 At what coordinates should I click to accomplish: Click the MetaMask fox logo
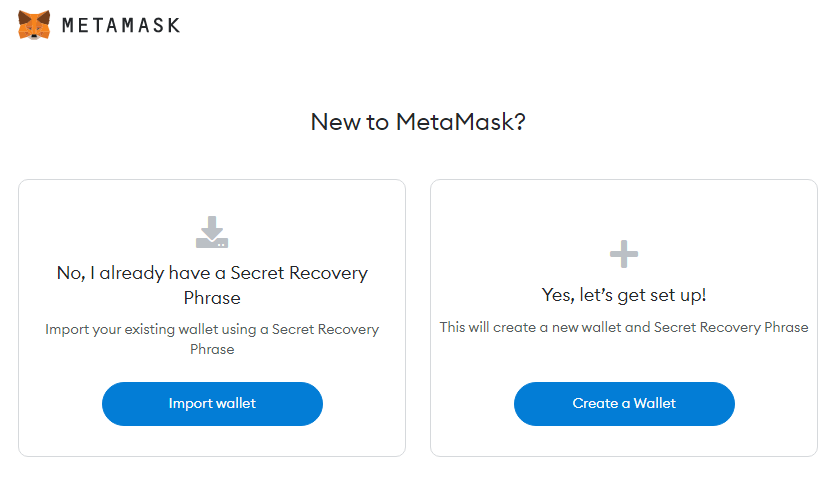click(34, 25)
